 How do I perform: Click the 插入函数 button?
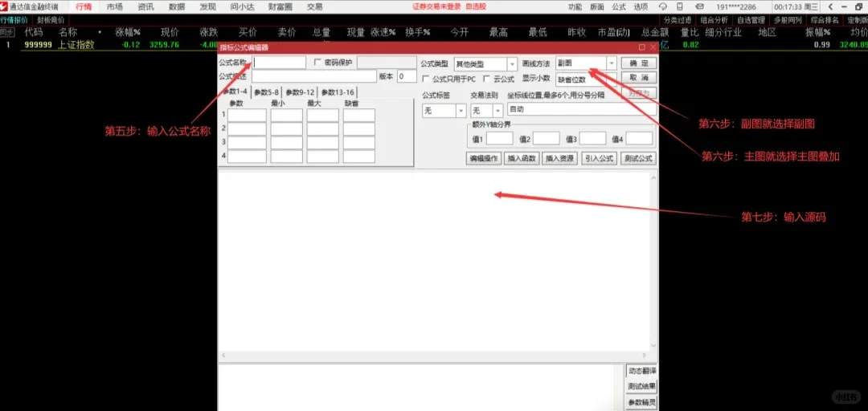[x=522, y=158]
